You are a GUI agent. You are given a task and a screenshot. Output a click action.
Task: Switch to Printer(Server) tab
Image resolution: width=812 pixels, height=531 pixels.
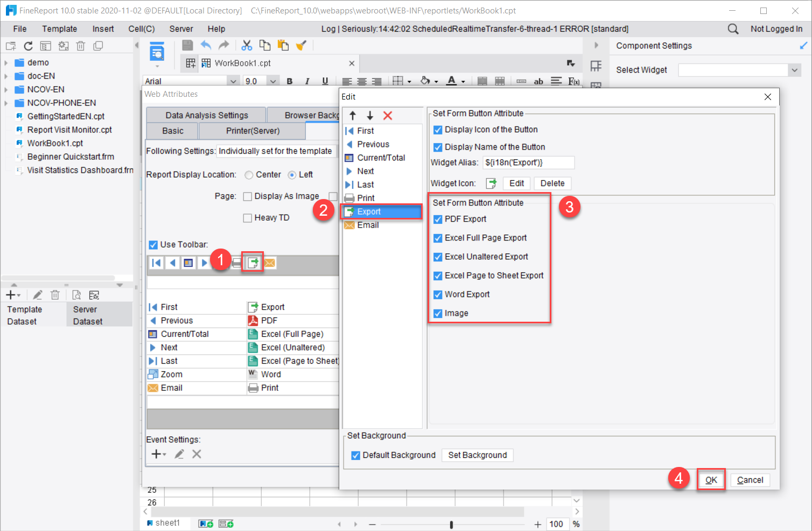[253, 131]
